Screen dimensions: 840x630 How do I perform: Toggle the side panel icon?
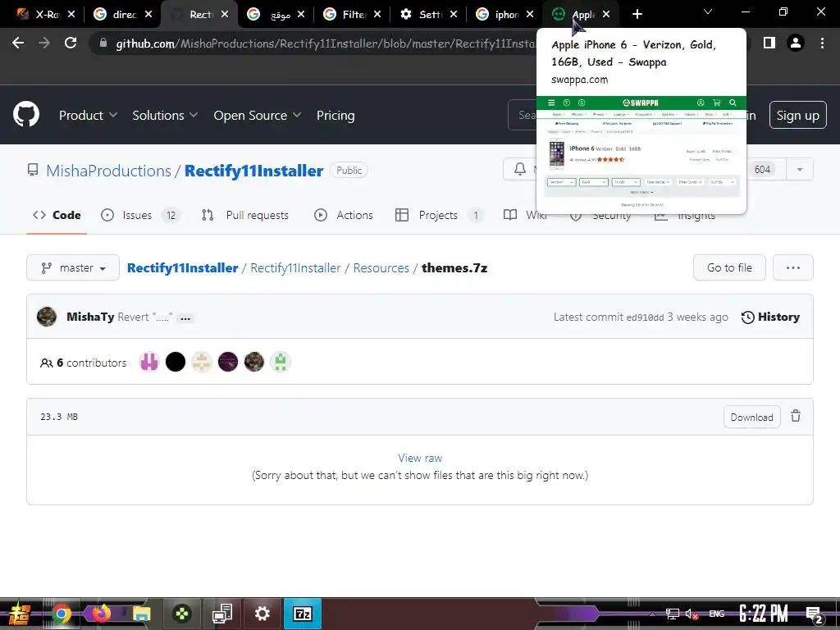[x=769, y=43]
